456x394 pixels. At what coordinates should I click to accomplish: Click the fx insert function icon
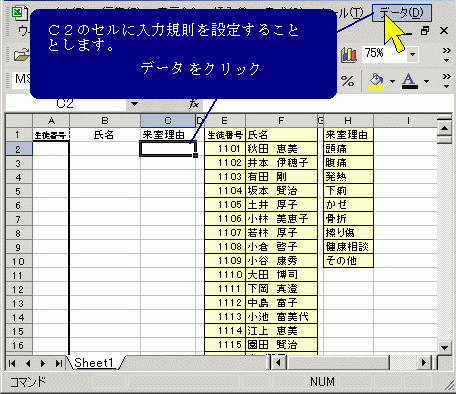pos(194,104)
